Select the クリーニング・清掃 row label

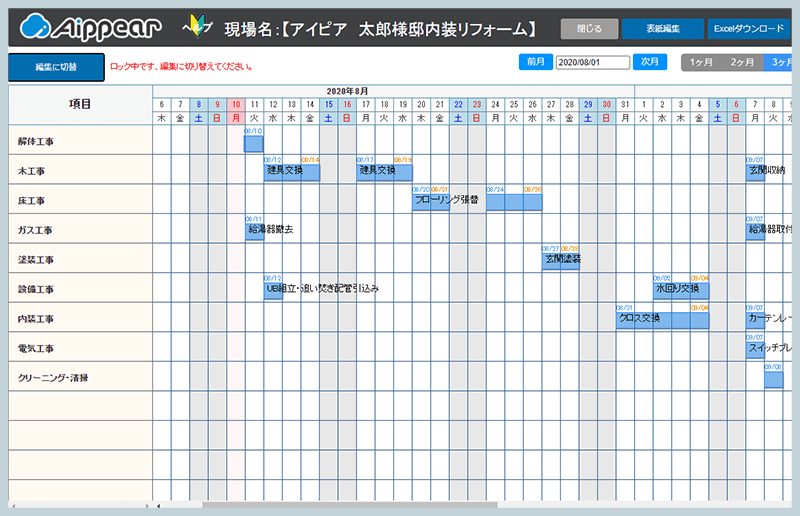pos(53,378)
